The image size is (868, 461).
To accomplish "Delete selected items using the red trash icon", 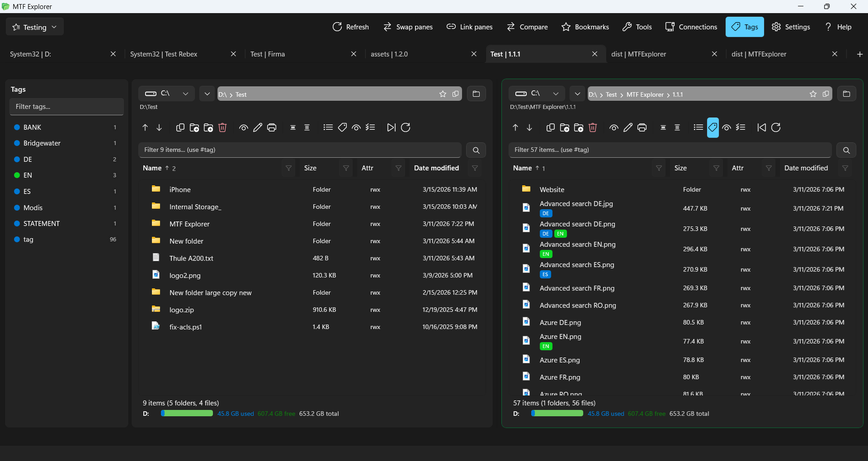I will click(x=222, y=127).
